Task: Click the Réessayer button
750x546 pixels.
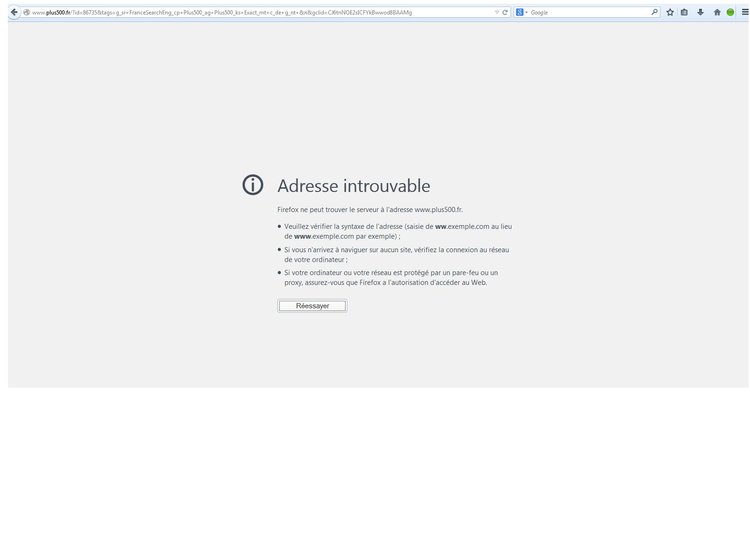Action: (312, 306)
